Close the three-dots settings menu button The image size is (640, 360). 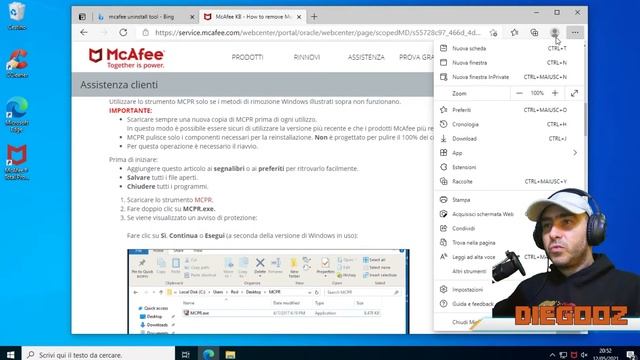coord(575,32)
